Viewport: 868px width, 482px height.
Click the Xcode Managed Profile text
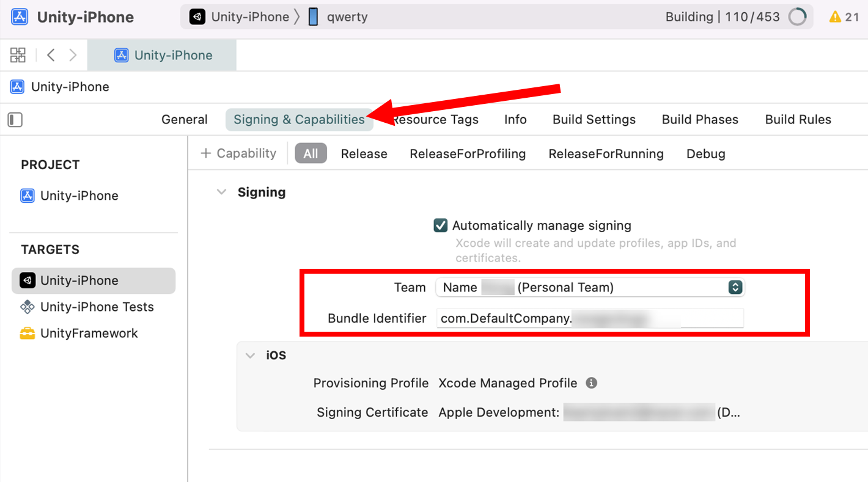[508, 383]
